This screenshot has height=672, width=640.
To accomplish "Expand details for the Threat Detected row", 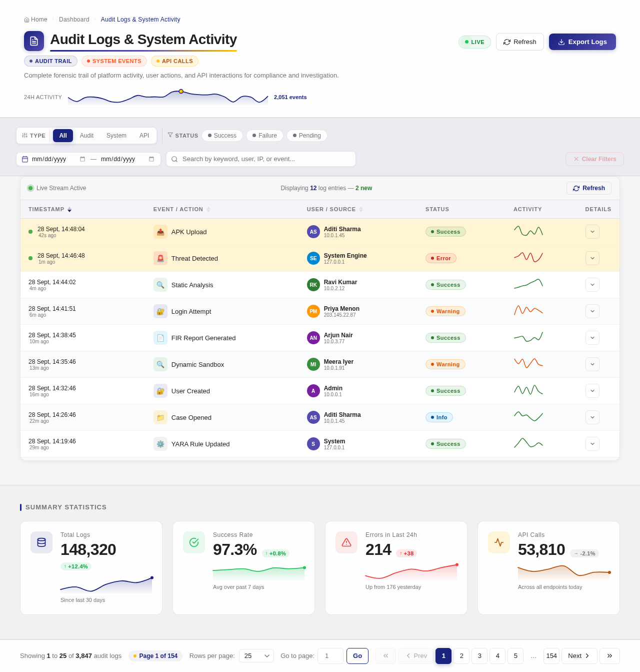I will (592, 258).
